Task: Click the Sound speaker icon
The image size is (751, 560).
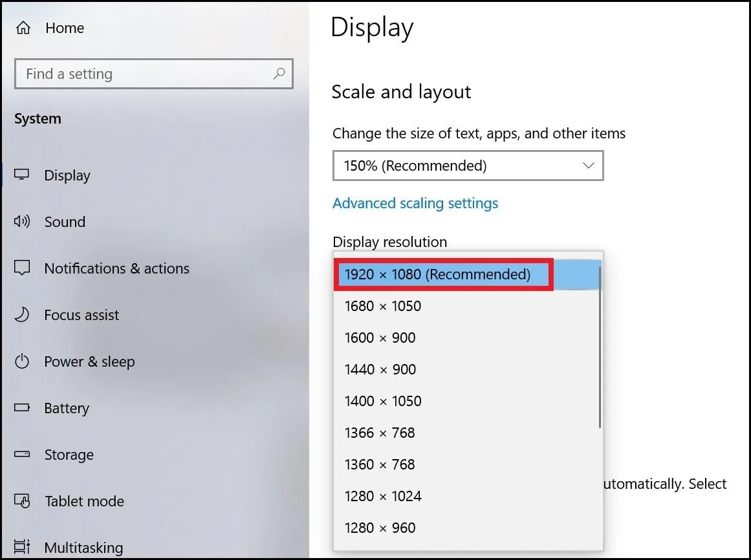Action: tap(23, 222)
